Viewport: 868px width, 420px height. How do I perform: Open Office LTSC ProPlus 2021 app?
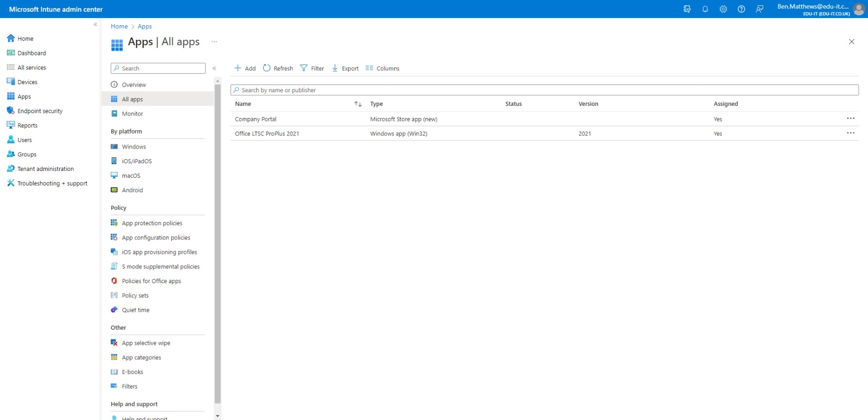point(267,134)
